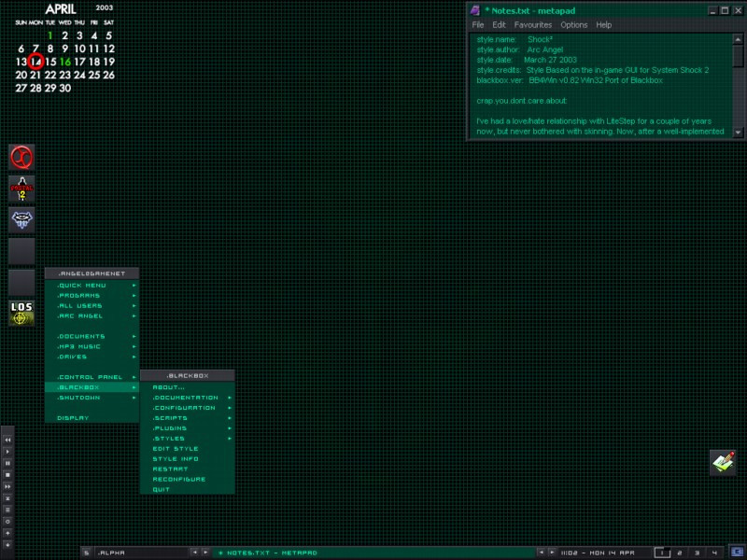Skip to next track in player bar
Image resolution: width=747 pixels, height=560 pixels.
pos(7,486)
